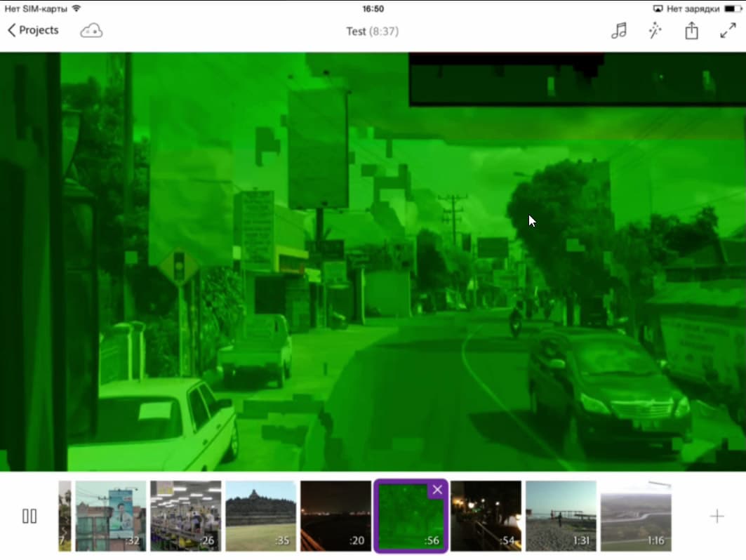Add a new clip with plus icon
Screen dimensions: 746x560
point(717,516)
